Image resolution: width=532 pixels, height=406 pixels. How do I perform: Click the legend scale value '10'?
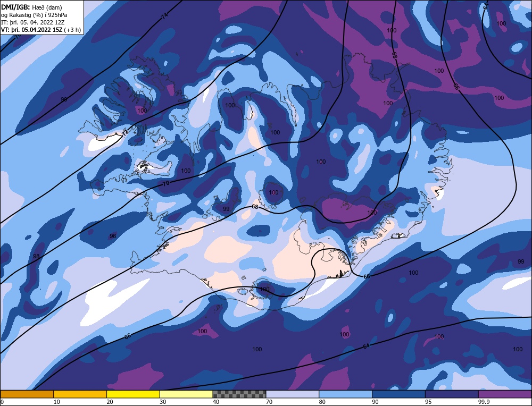[57, 402]
